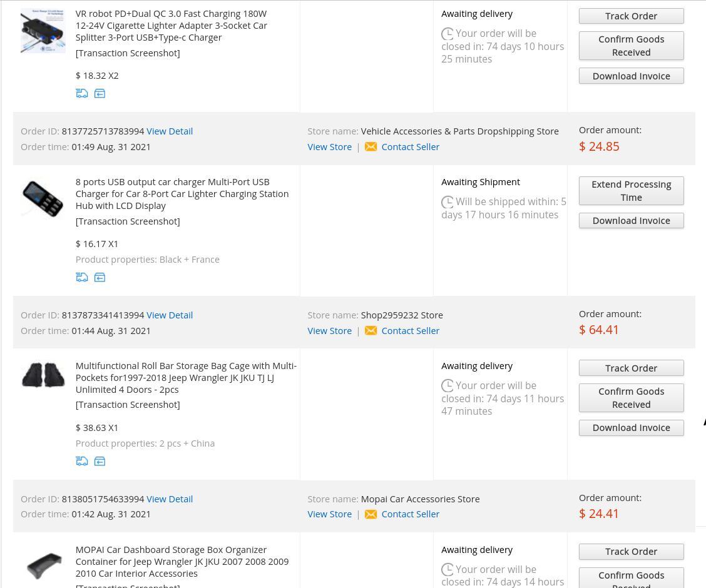Contact Seller of Mopai Car Accessories Store

point(410,514)
